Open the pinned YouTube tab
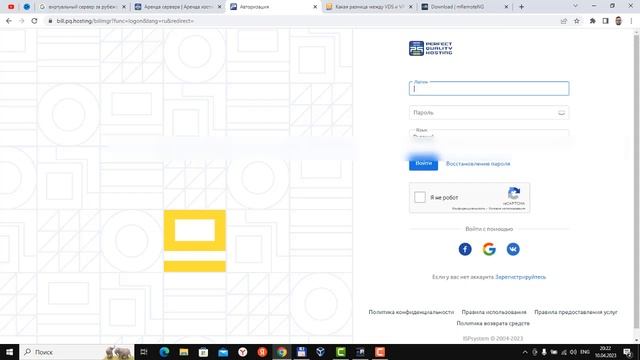This screenshot has width=640, height=360. tap(11, 7)
